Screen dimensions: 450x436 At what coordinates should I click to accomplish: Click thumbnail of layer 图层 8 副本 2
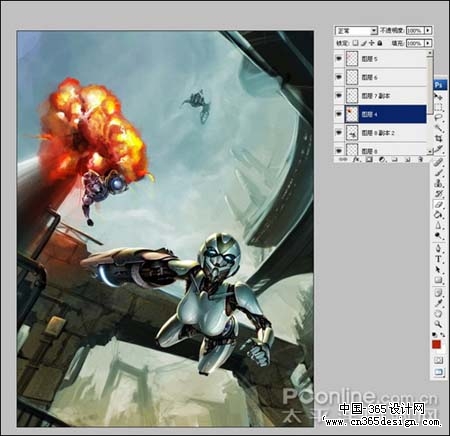coord(352,133)
